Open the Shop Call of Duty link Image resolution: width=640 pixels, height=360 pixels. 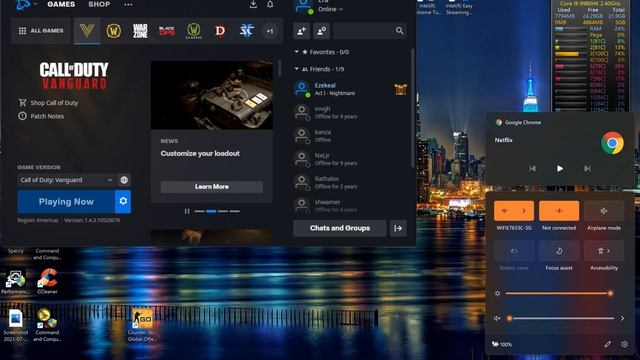pyautogui.click(x=54, y=103)
